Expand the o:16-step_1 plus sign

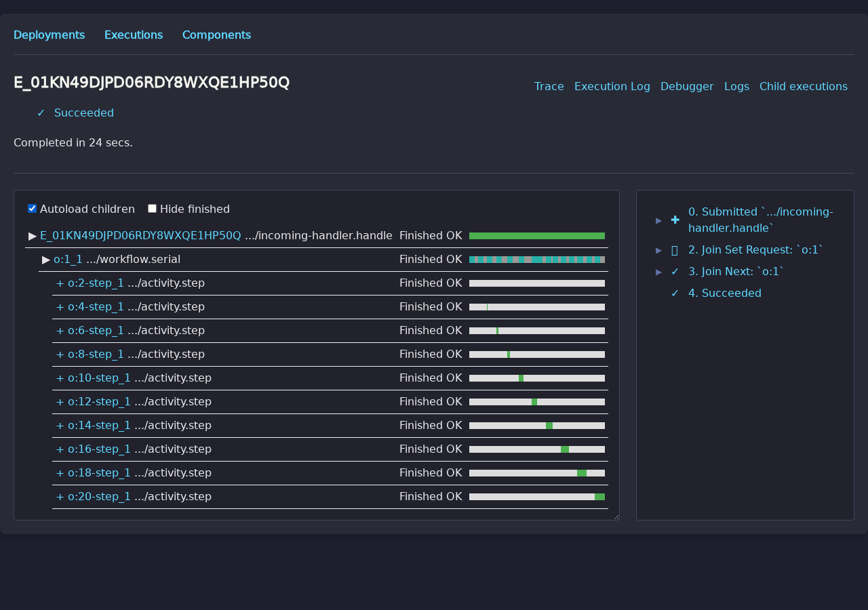60,449
